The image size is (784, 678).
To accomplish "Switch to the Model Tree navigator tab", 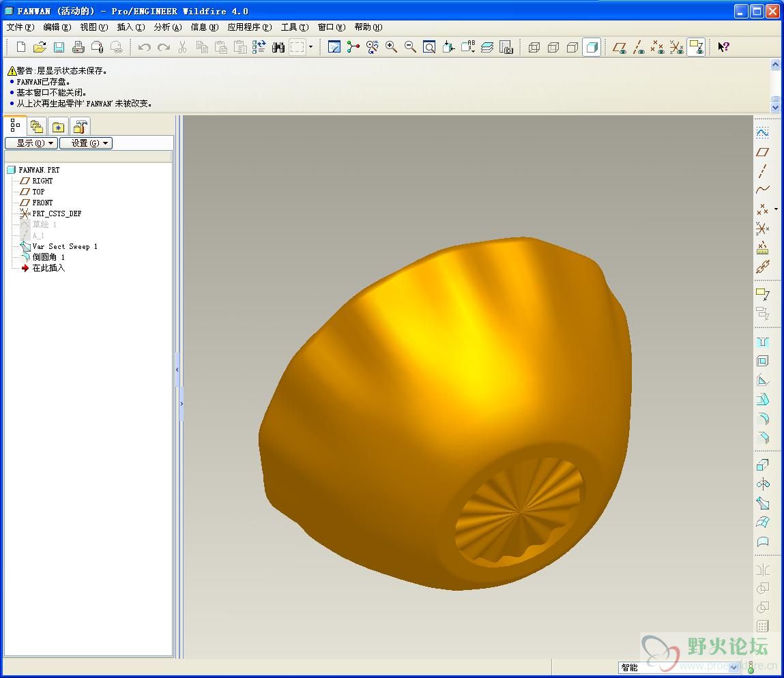I will tap(15, 126).
